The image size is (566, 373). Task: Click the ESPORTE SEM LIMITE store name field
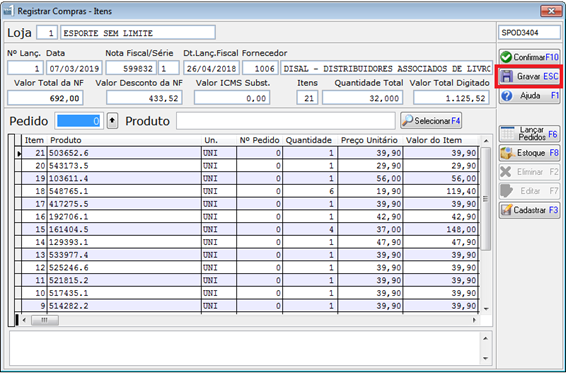coord(138,33)
